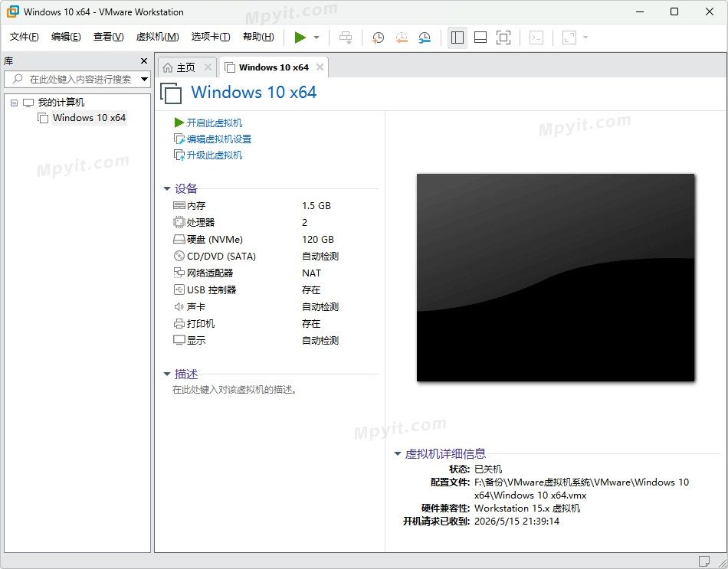This screenshot has width=728, height=569.
Task: Click the large VM icon beside the title
Action: click(171, 93)
